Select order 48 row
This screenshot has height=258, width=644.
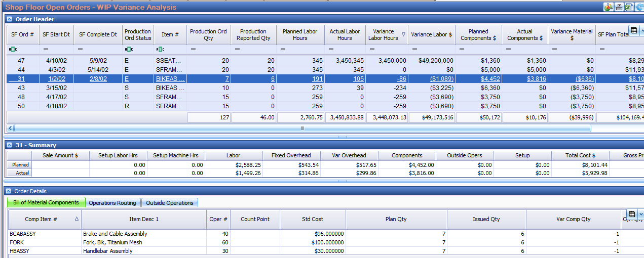[324, 97]
